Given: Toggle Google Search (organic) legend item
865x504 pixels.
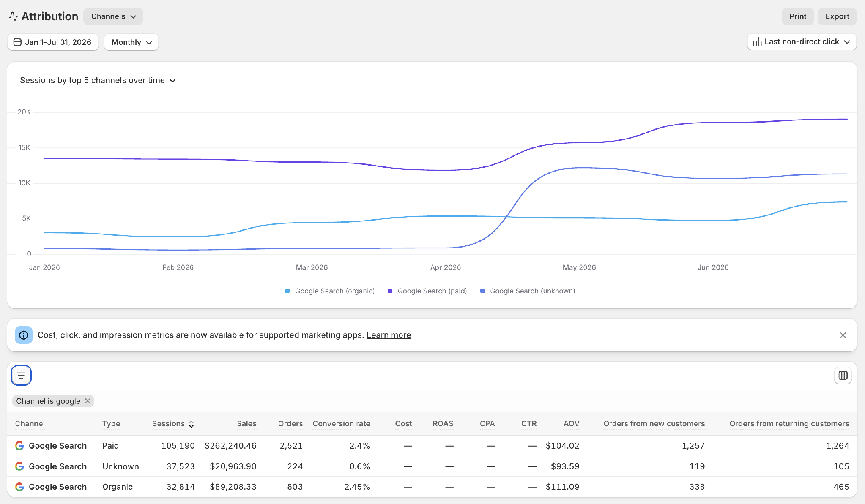Looking at the screenshot, I should pyautogui.click(x=330, y=291).
